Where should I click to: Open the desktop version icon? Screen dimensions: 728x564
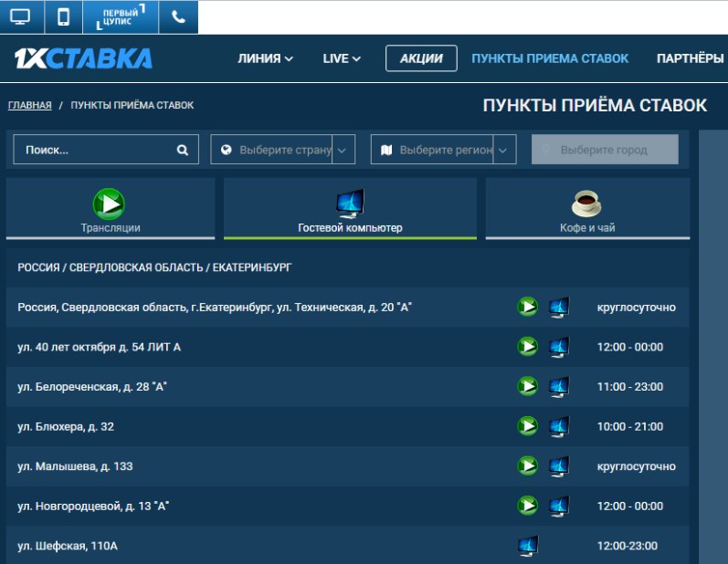[x=21, y=17]
